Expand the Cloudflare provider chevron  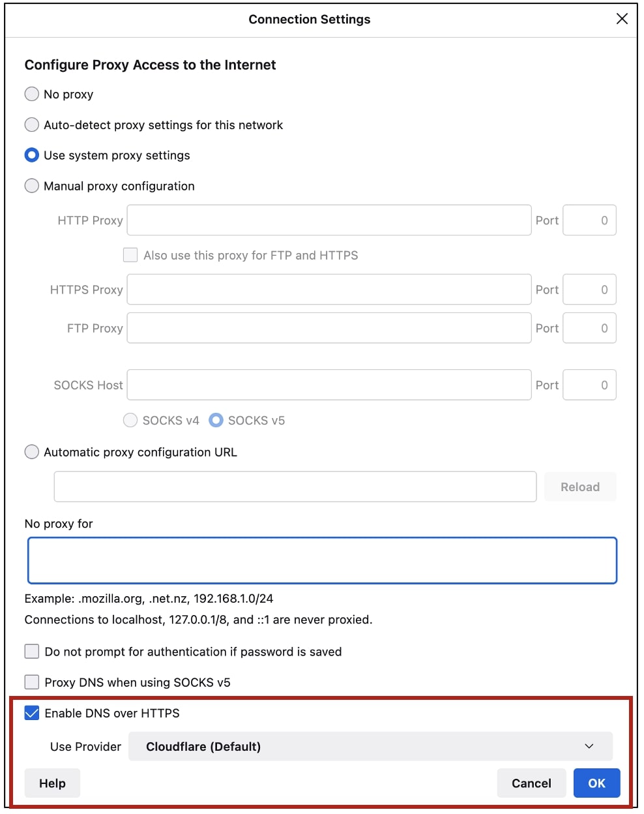tap(589, 746)
